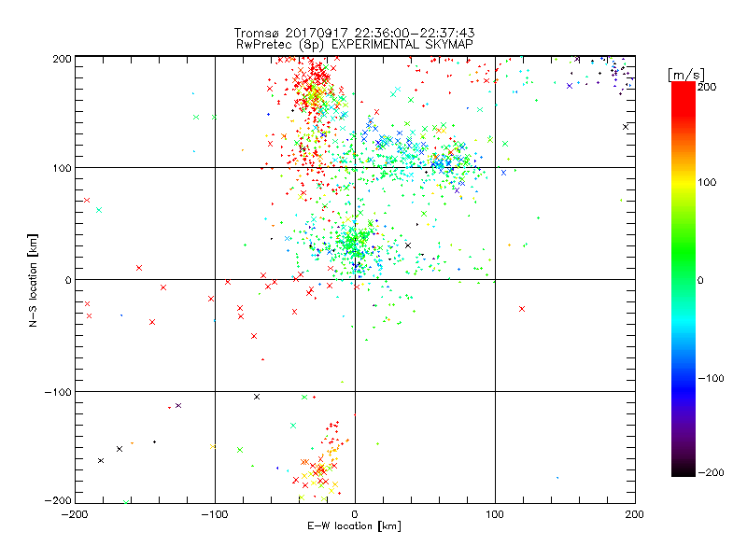Click the x-axis tick label '0'
The width and height of the screenshot is (747, 560).
(x=355, y=514)
